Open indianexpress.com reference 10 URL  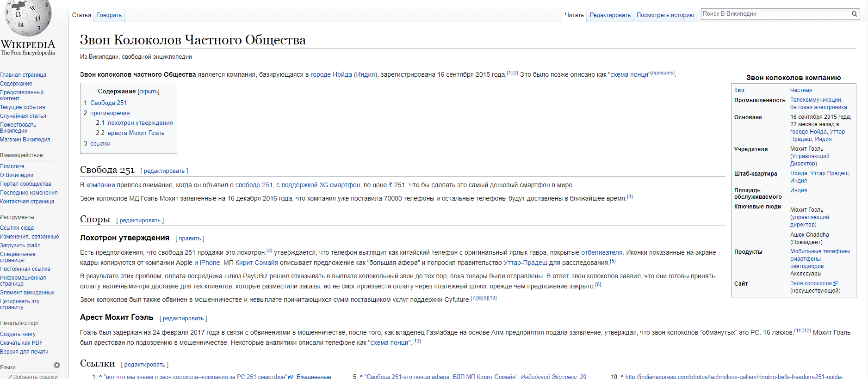[x=734, y=377]
